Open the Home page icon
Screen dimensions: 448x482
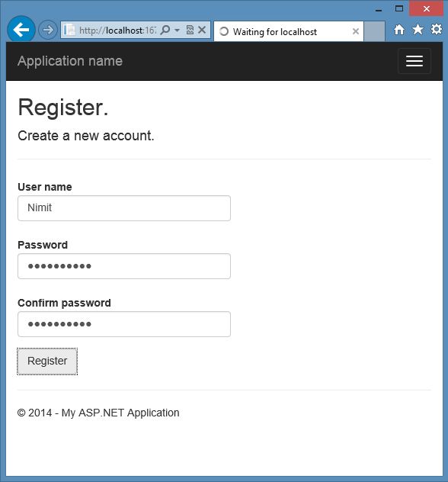click(399, 30)
